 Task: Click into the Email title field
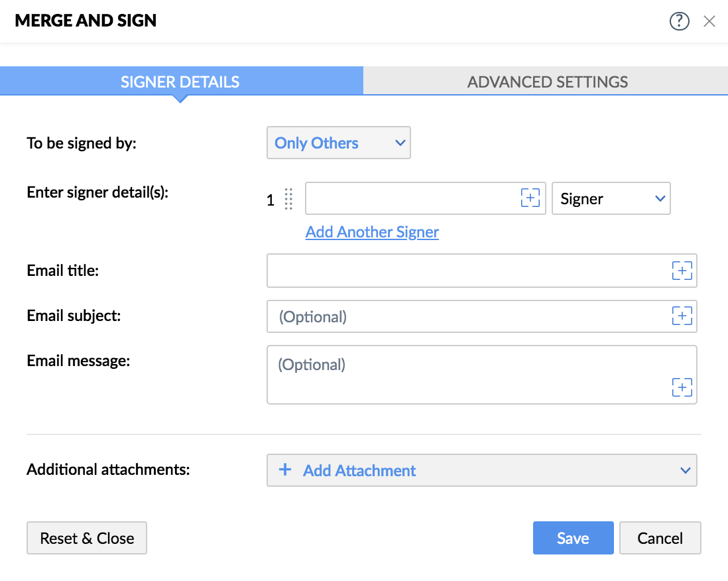click(x=464, y=271)
